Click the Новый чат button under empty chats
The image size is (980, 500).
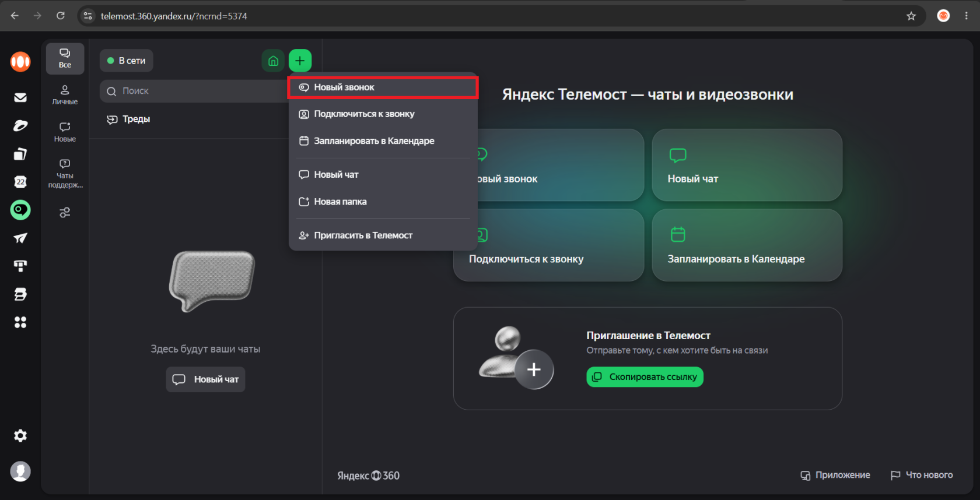pos(205,379)
